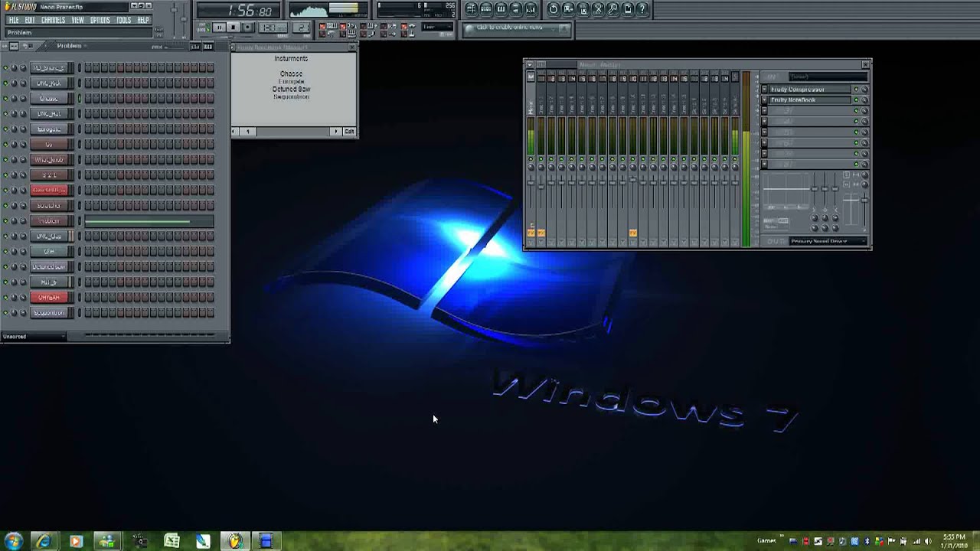Viewport: 980px width, 551px height.
Task: Open the piano roll shortcut icon
Action: point(501,9)
